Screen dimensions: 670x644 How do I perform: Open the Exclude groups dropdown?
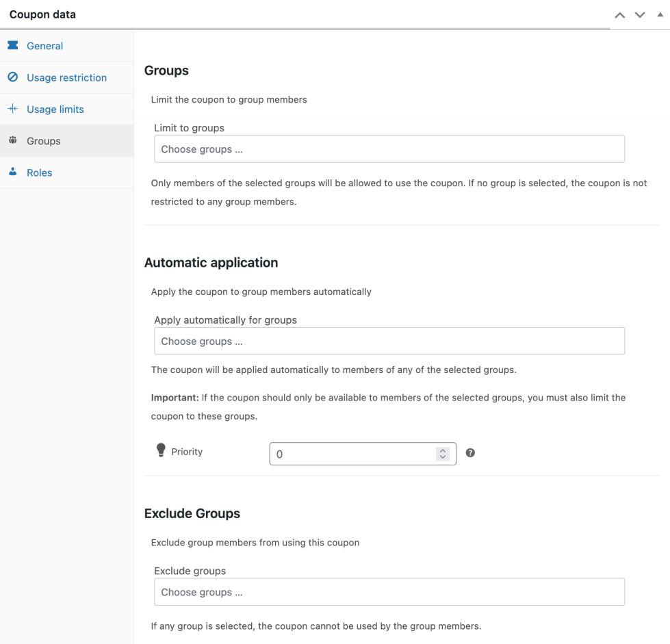389,592
